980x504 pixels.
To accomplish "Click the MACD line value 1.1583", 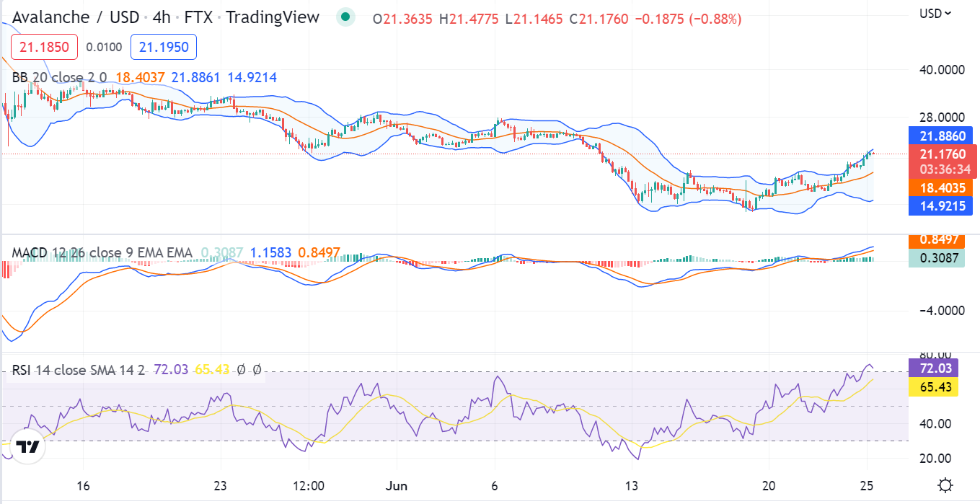I will coord(271,253).
